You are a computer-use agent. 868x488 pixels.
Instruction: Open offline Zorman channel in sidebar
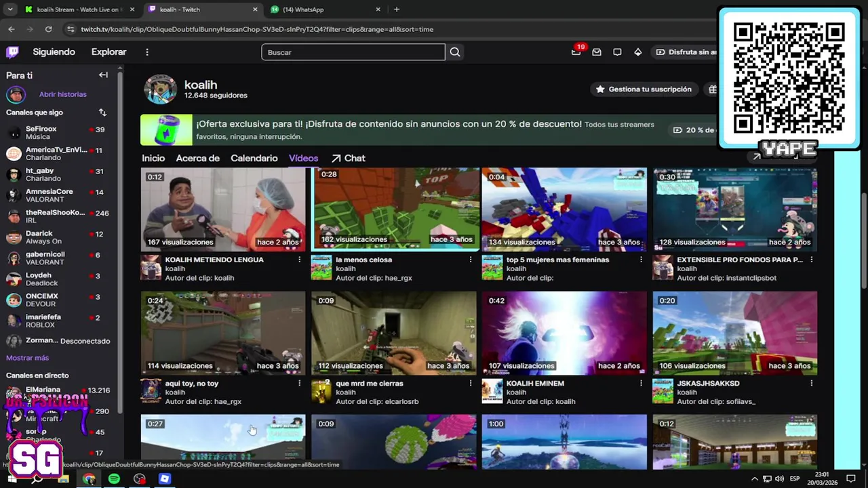(x=60, y=341)
